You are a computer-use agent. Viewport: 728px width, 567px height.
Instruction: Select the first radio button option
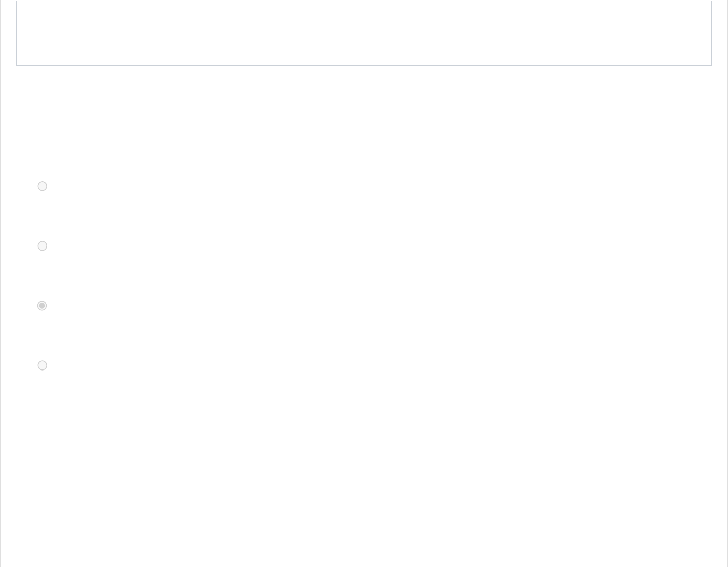(42, 186)
